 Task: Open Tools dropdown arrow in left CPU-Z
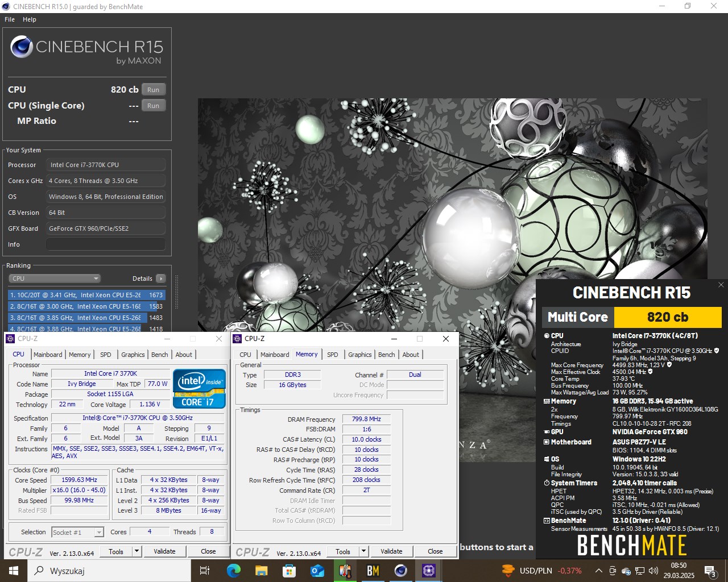click(136, 551)
